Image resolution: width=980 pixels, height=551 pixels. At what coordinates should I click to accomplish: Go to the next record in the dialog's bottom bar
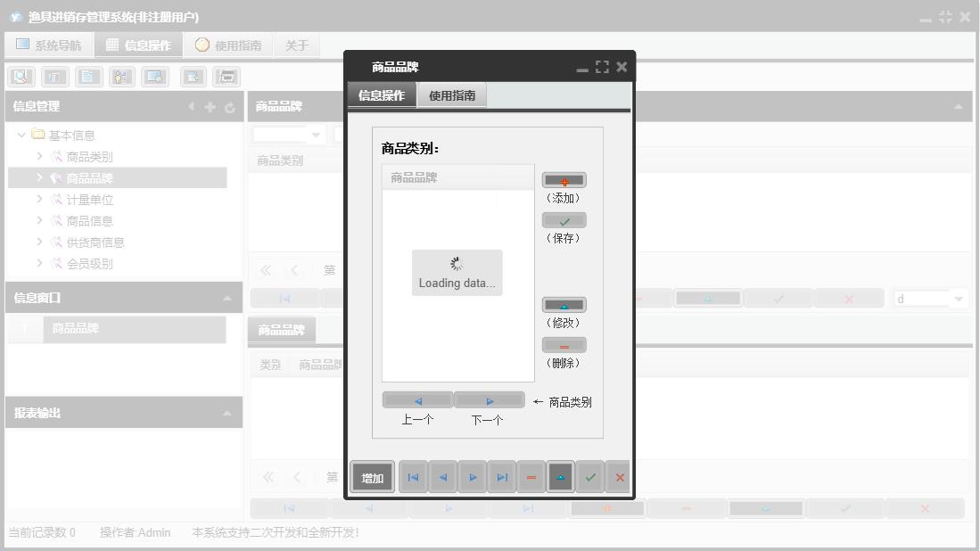(x=474, y=477)
